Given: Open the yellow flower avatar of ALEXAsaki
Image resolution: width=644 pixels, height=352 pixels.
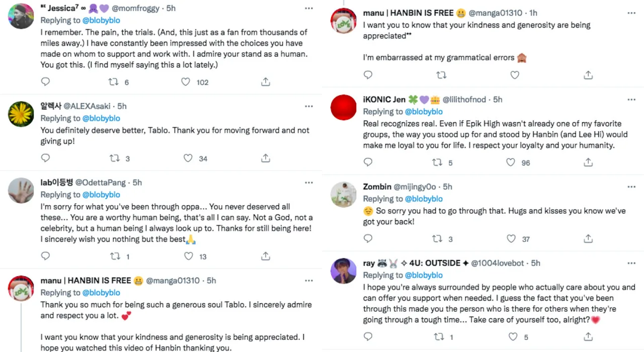Looking at the screenshot, I should coord(21,114).
